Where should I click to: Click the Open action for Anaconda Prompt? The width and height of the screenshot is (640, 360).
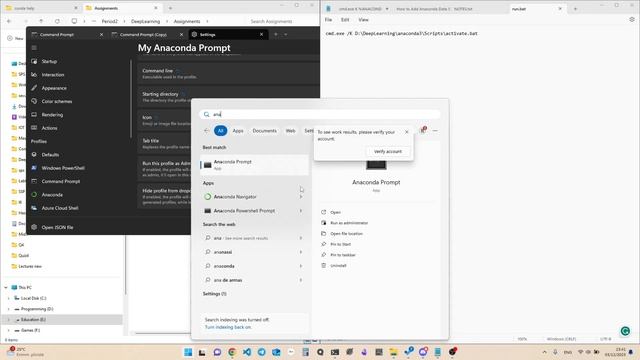335,212
